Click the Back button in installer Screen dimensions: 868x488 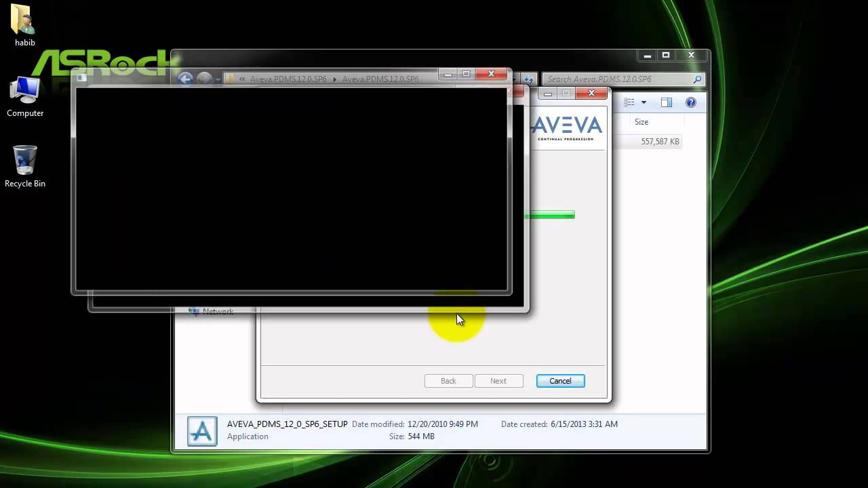[448, 381]
